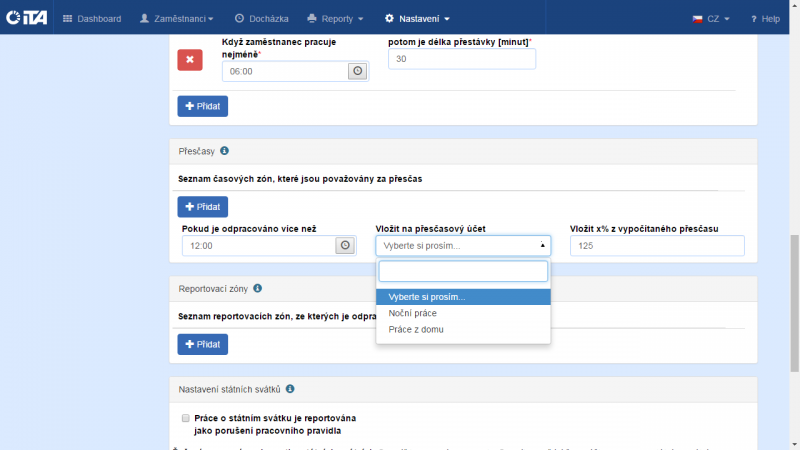The image size is (800, 450).
Task: Click info icon next to Reportovací zóny
Action: coord(257,288)
